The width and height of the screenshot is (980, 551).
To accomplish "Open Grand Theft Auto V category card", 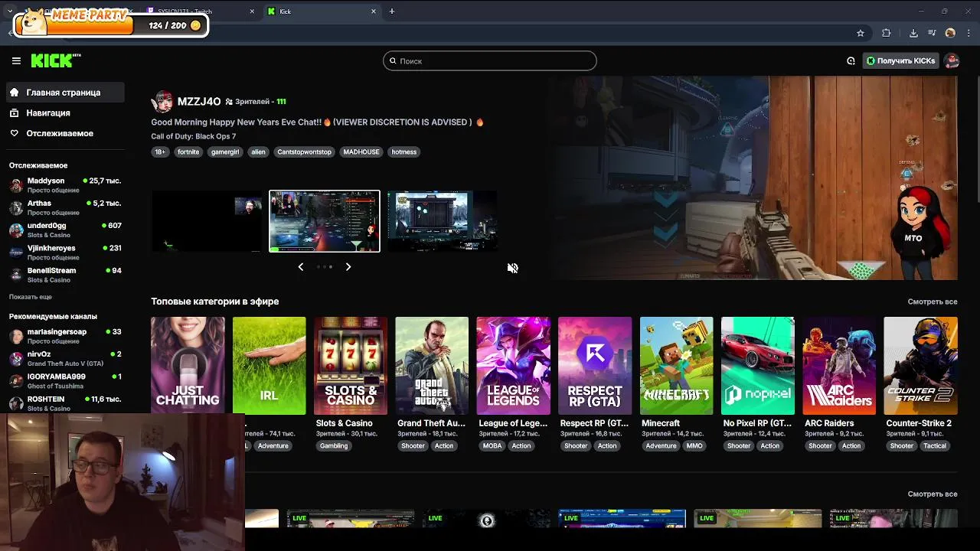I will pos(432,365).
